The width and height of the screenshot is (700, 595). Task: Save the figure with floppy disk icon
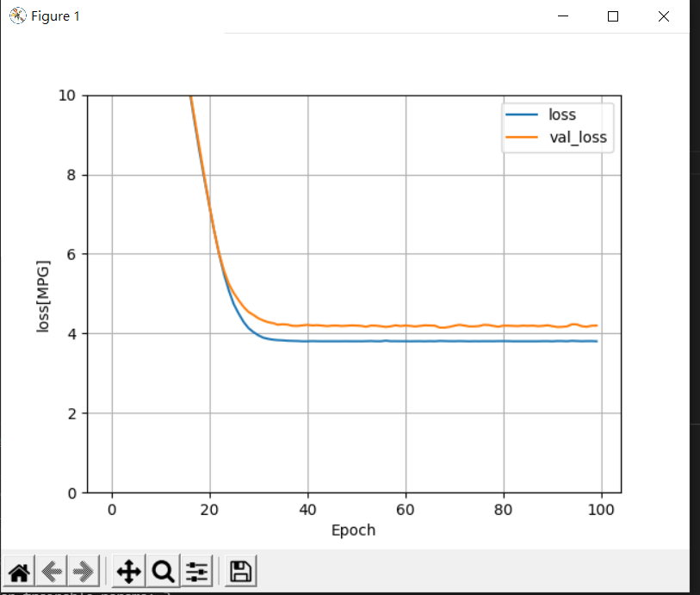click(x=240, y=572)
